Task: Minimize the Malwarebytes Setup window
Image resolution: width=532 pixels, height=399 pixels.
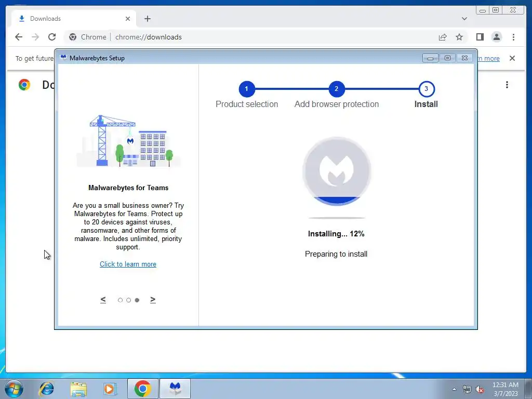Action: [430, 58]
